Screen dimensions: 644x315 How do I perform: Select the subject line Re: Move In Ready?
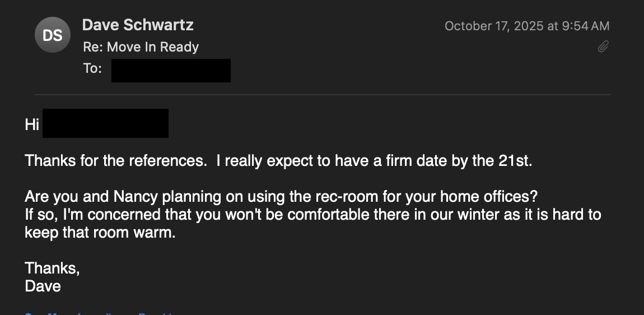(141, 47)
